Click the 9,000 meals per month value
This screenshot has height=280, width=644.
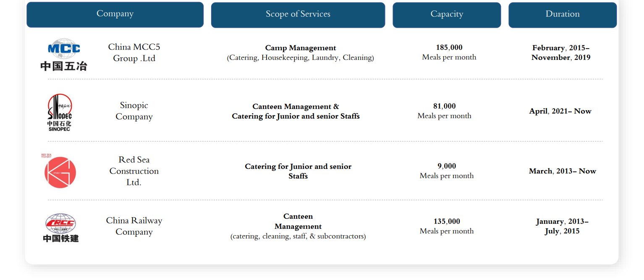447,171
